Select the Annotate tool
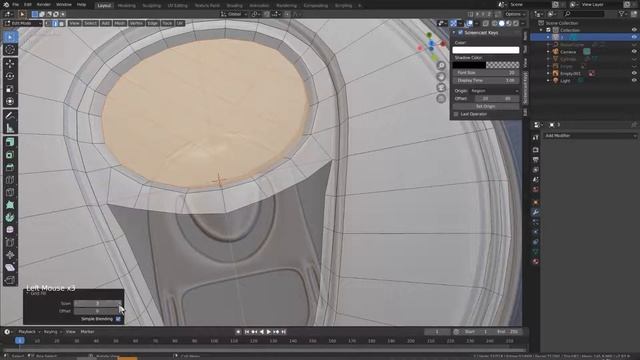 (x=10, y=116)
